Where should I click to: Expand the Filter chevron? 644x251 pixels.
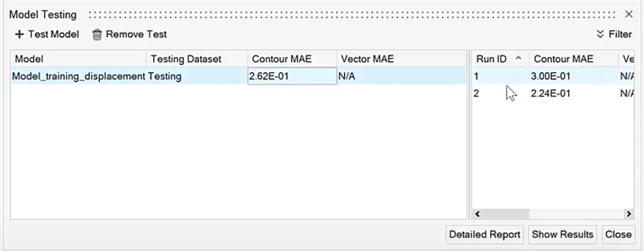click(x=600, y=35)
